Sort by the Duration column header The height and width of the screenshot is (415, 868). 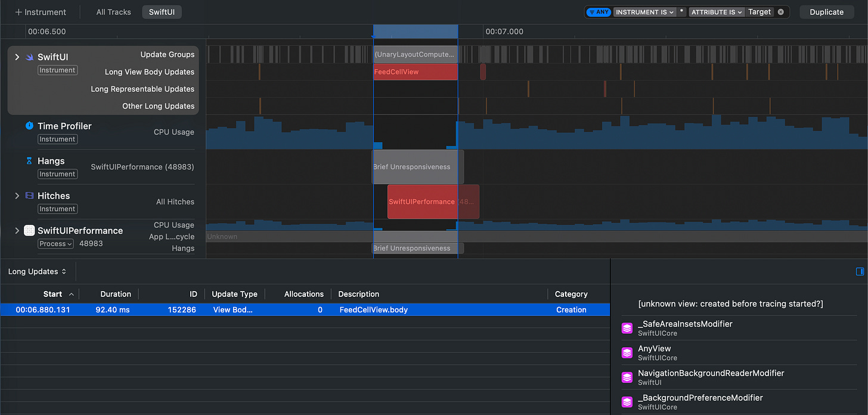coord(116,294)
